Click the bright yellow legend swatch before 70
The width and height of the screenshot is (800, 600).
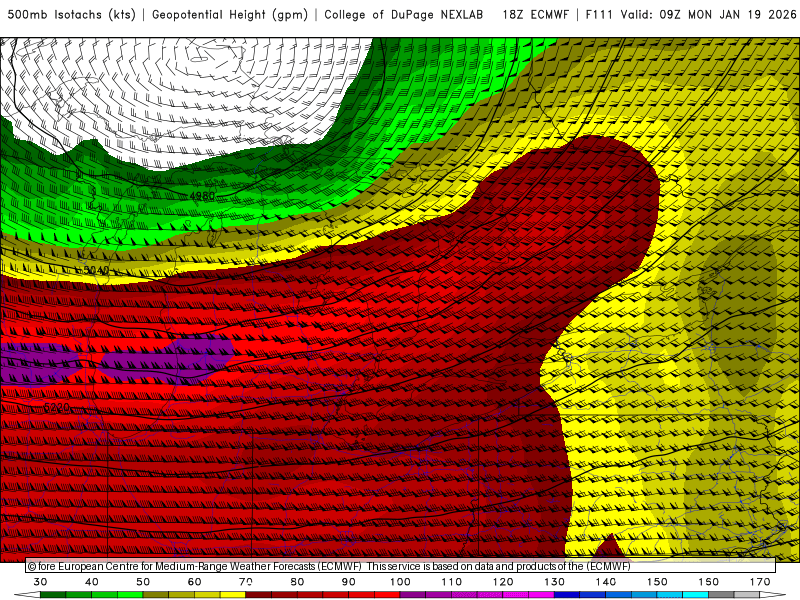(x=233, y=595)
